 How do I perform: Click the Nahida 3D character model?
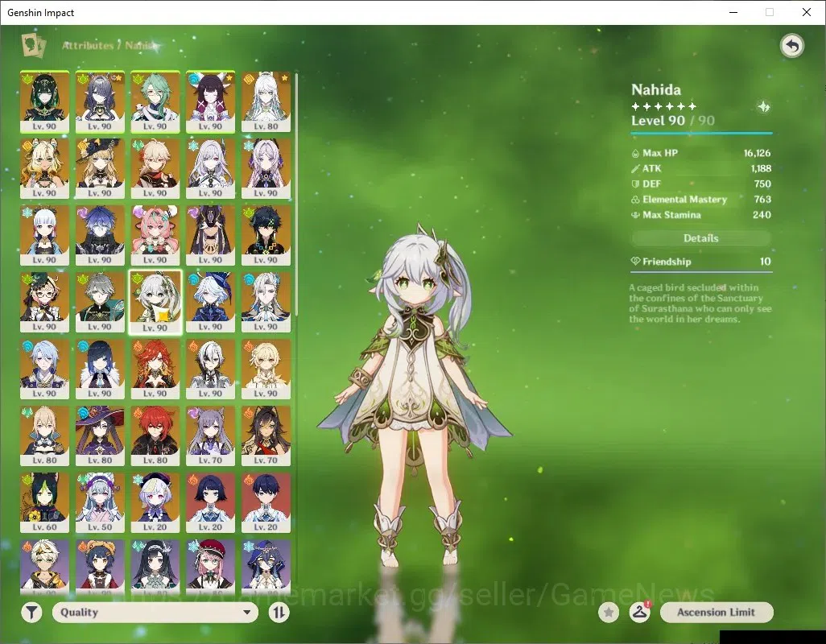415,395
